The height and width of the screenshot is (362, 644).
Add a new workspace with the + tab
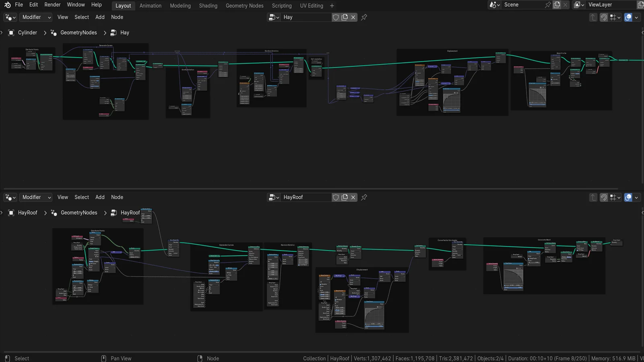(332, 6)
